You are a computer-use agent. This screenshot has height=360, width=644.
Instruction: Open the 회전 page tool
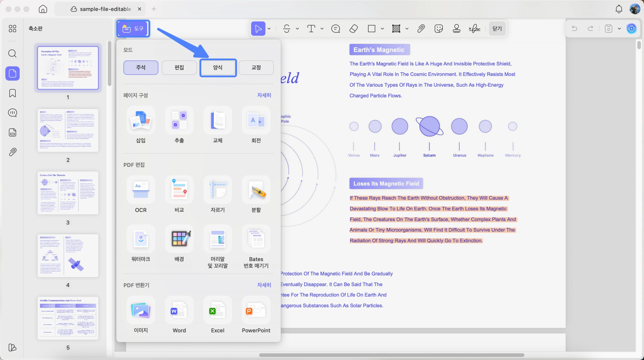pos(256,125)
